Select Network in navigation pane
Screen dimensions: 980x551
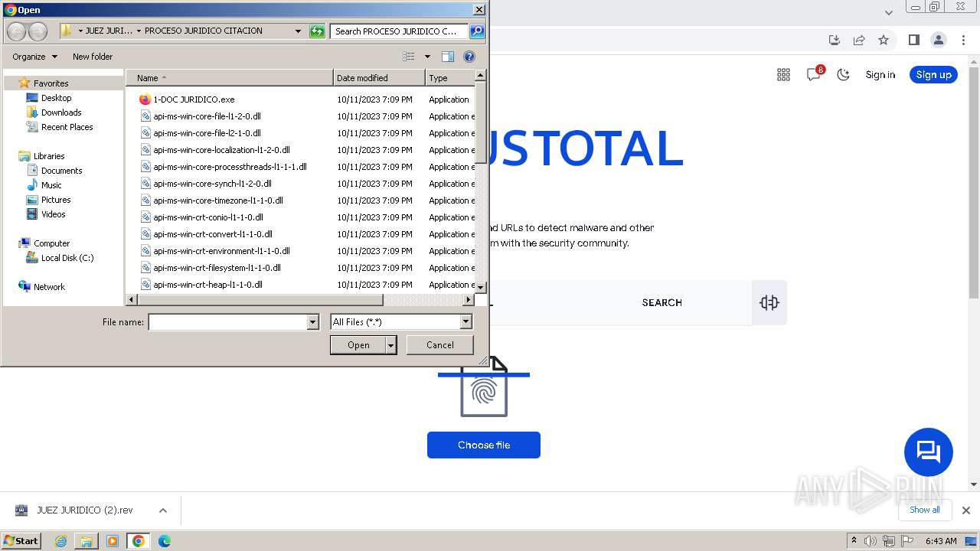point(49,287)
